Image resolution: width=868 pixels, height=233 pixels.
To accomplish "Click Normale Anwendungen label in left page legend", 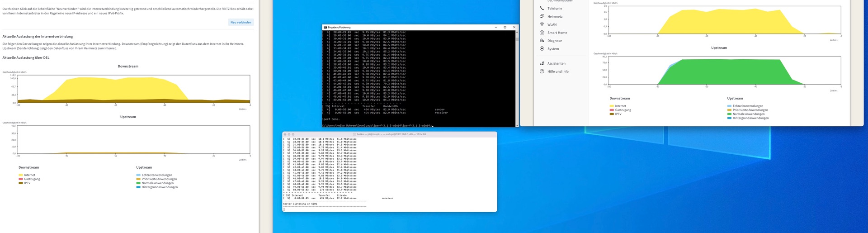I will point(157,183).
